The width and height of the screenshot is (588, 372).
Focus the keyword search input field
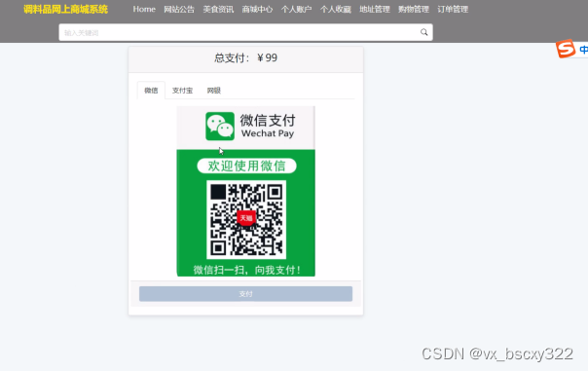tap(245, 32)
